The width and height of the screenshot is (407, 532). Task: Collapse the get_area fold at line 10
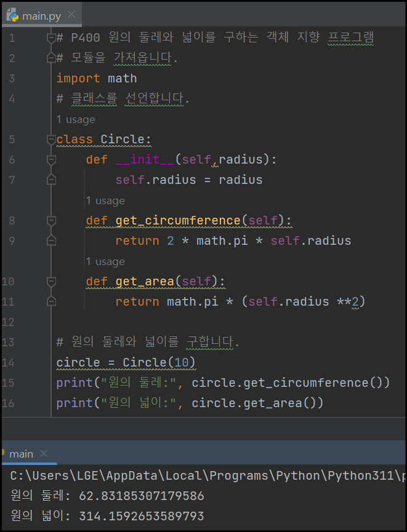(51, 282)
